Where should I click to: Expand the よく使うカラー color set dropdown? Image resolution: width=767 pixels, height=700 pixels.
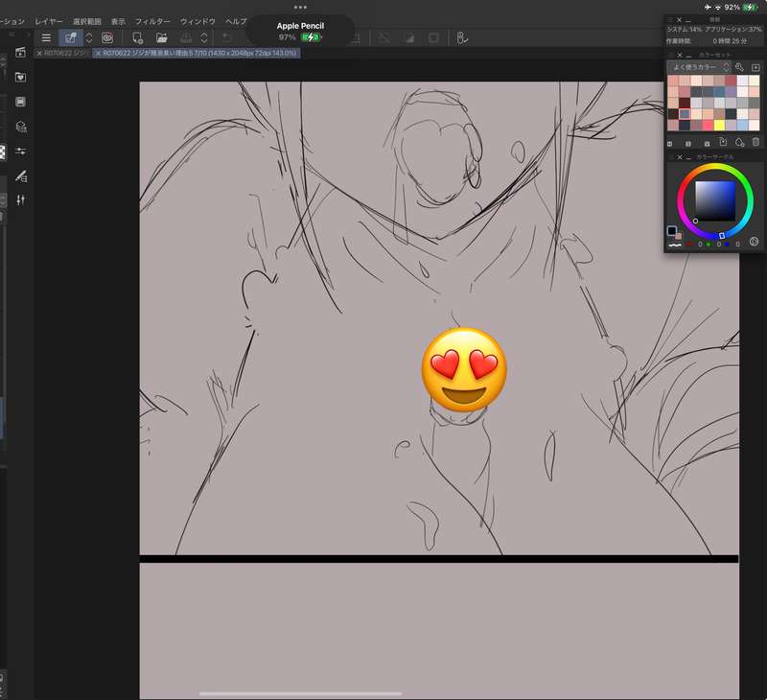tap(700, 67)
